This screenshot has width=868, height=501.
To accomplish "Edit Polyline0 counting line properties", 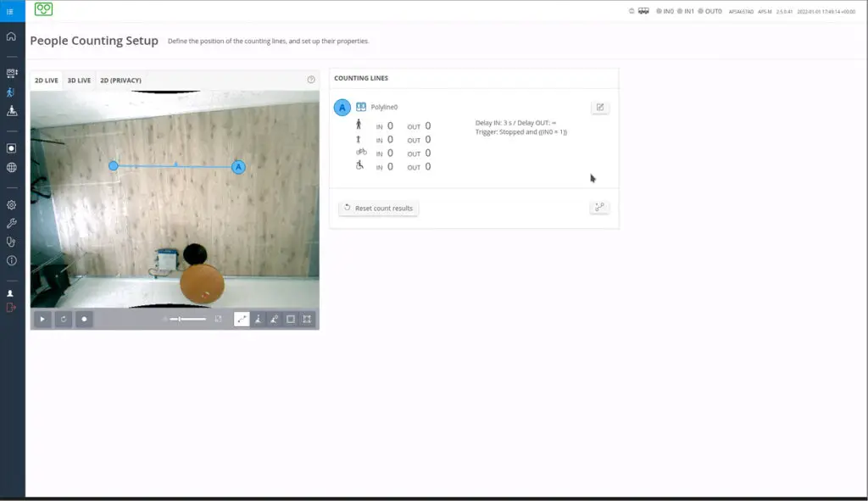I will (x=599, y=108).
